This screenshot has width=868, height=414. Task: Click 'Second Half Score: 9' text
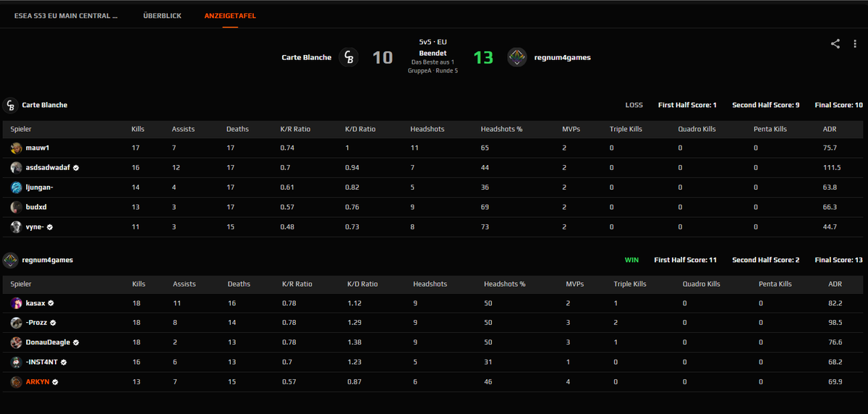click(x=765, y=105)
